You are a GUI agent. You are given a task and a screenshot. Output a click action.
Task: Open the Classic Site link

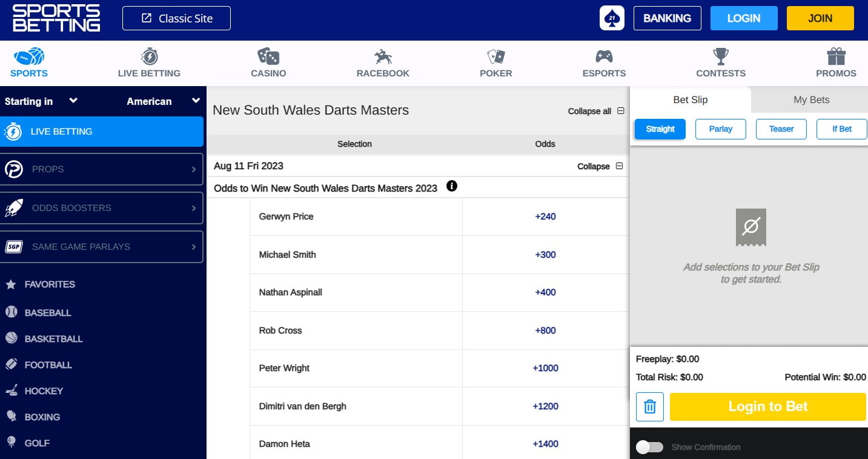click(176, 18)
